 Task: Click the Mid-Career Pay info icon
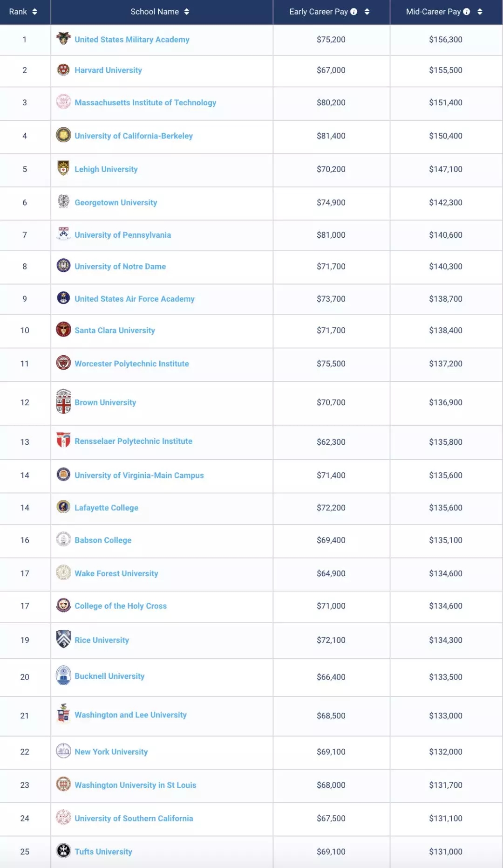(467, 12)
